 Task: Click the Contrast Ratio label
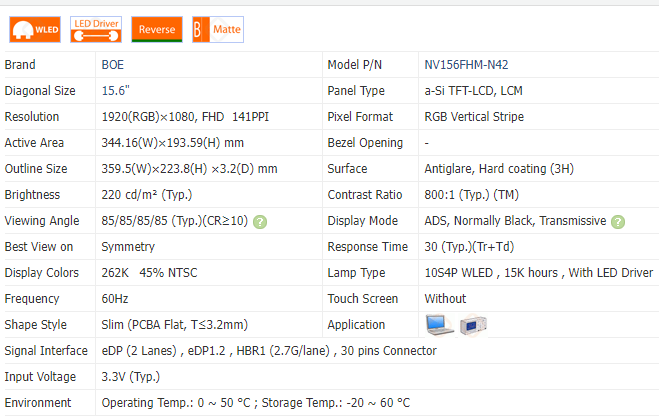(x=365, y=195)
